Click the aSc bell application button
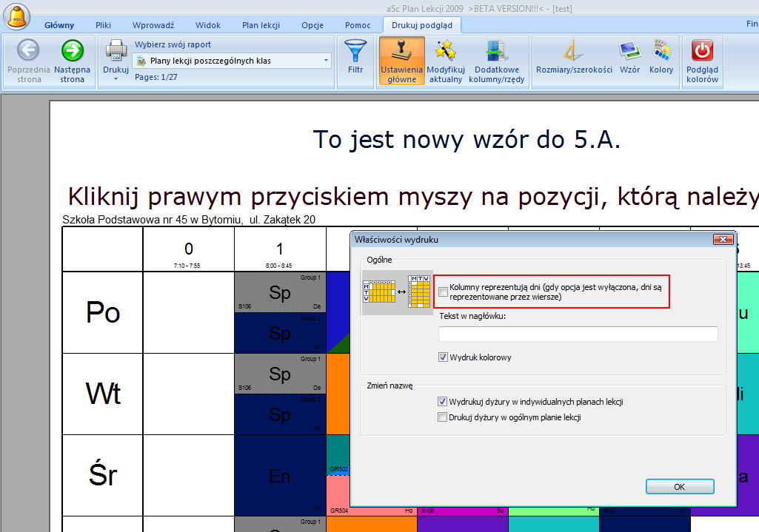759x532 pixels. (x=18, y=16)
